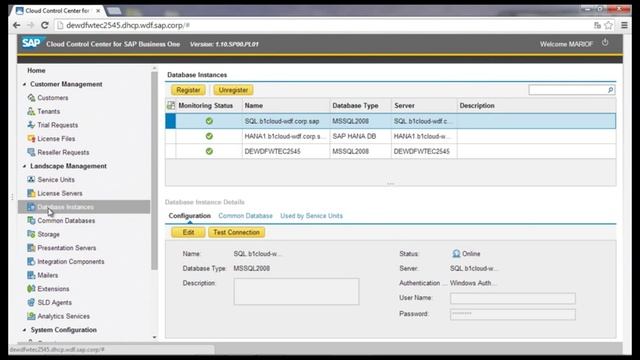Sort by Server column header
This screenshot has height=360, width=640.
[x=424, y=105]
